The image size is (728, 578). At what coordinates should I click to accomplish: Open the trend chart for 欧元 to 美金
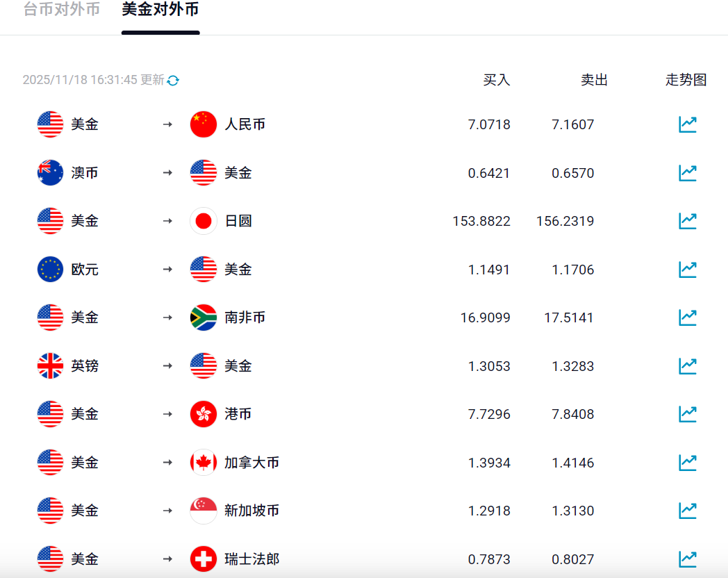coord(687,269)
